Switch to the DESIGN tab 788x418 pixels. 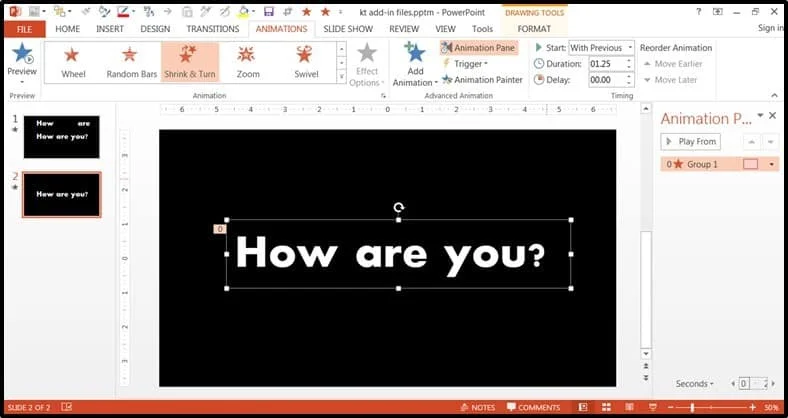click(155, 29)
